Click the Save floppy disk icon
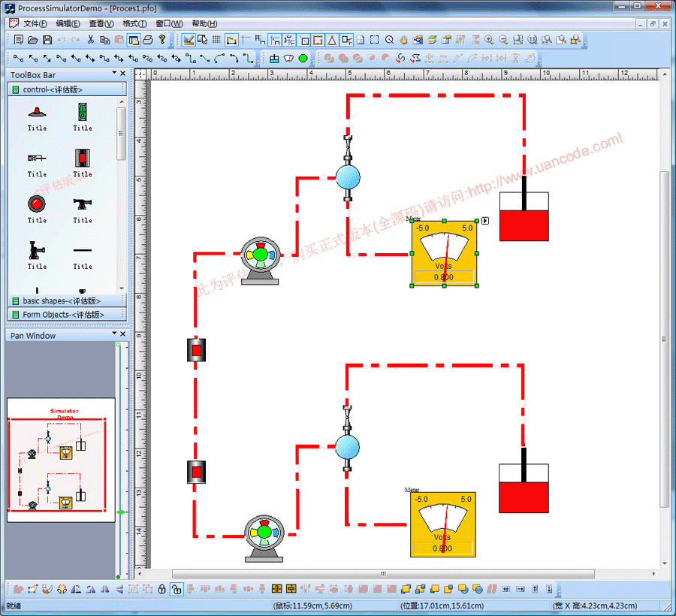 coord(47,40)
